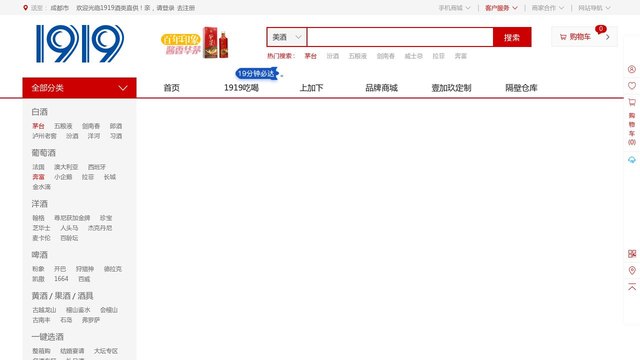Click the 19分钟必达 blue badge

point(257,74)
